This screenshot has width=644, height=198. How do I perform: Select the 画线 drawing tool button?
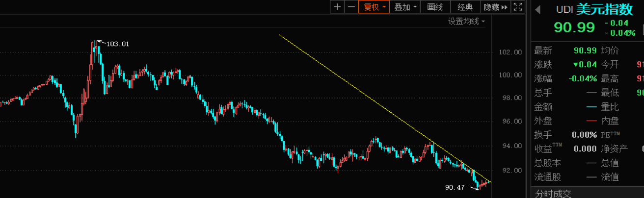435,7
